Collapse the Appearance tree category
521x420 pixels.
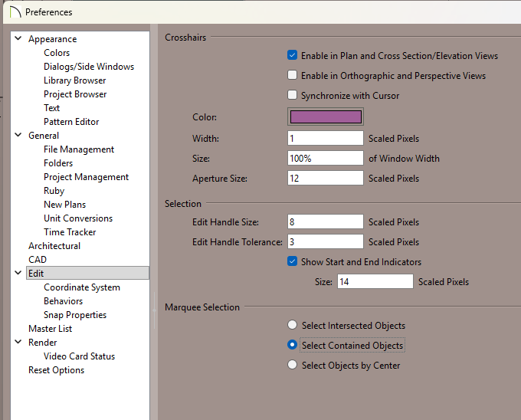tap(18, 39)
